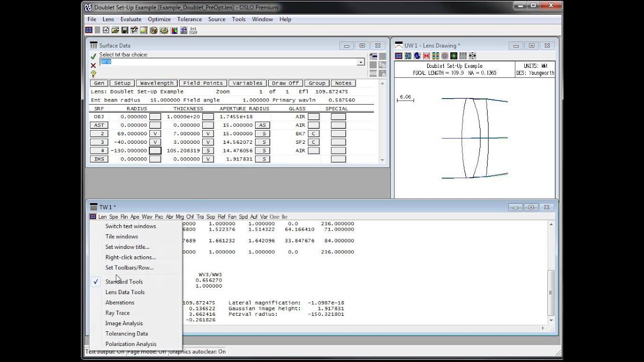The height and width of the screenshot is (362, 644).
Task: Click surface row button 3
Action: (99, 142)
